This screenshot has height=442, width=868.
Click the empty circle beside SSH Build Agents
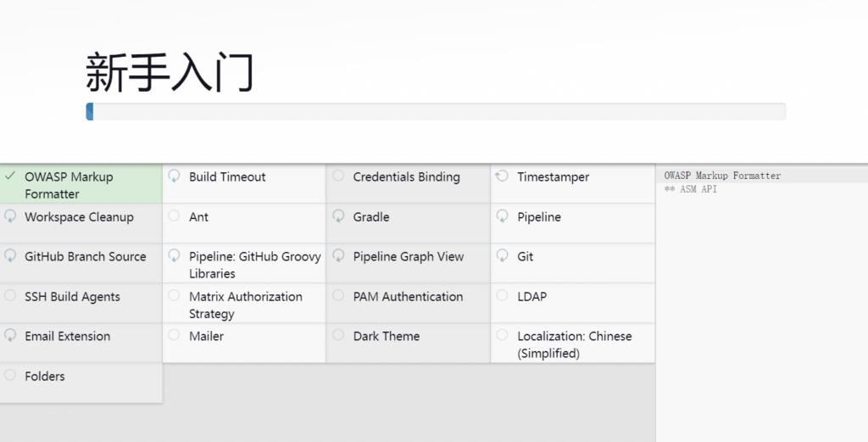10,296
